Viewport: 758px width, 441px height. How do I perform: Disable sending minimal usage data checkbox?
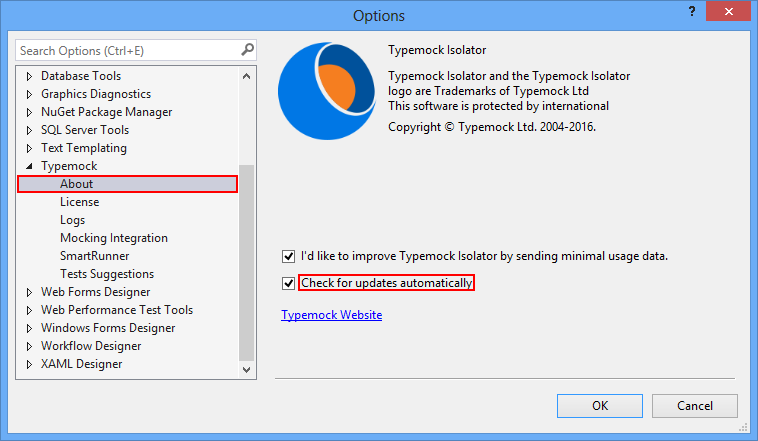pyautogui.click(x=289, y=256)
